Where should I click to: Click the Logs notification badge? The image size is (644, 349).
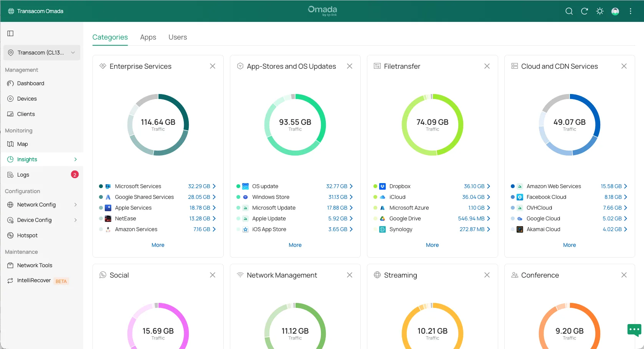(75, 175)
